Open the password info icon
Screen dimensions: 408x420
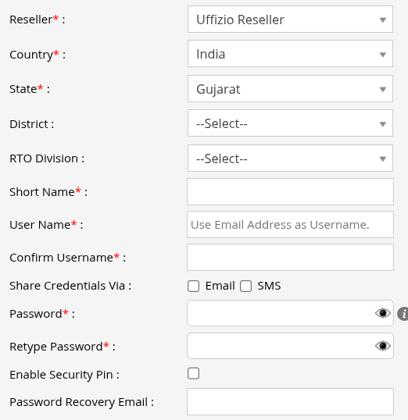point(403,314)
